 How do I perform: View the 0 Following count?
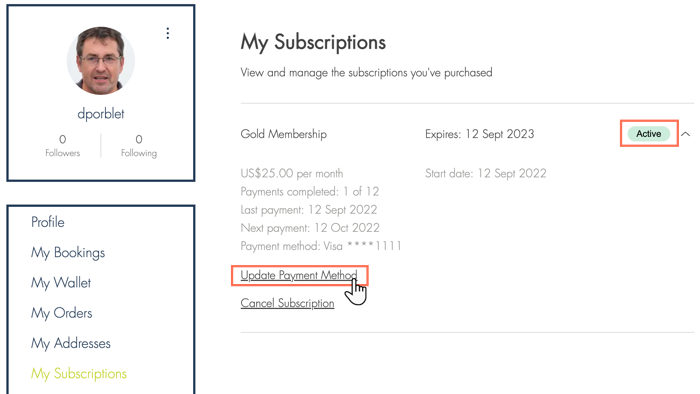139,146
